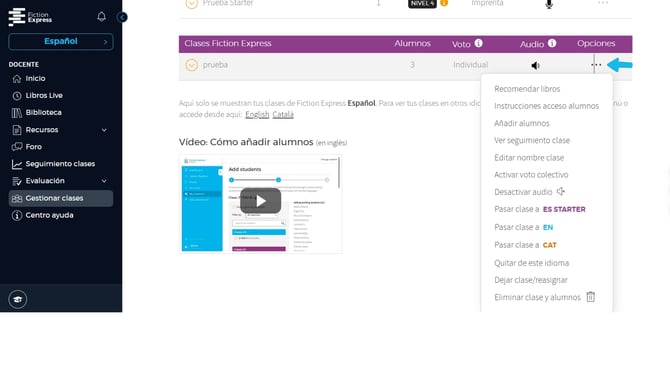Click the clock icon beside Libros Live
Image resolution: width=670 pixels, height=376 pixels.
tap(17, 96)
